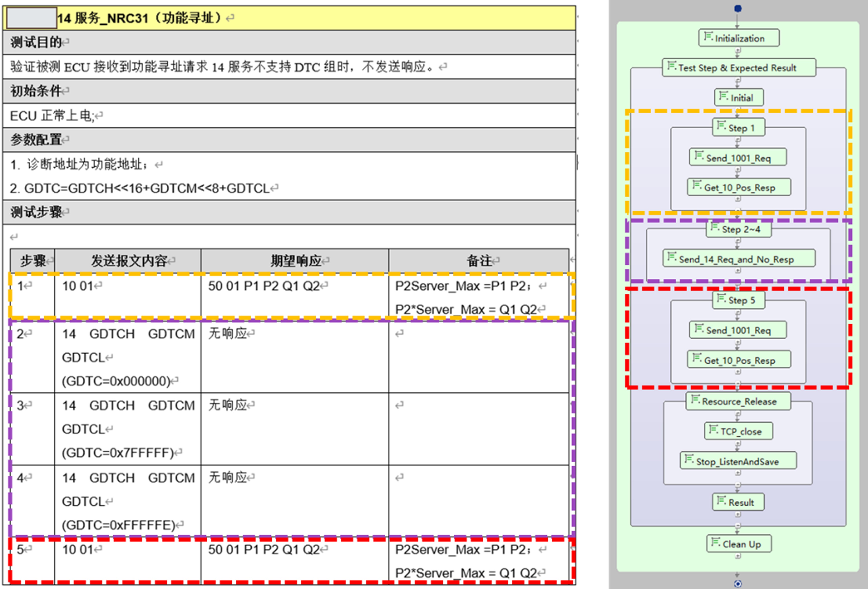Click Send_1001_Req node under Step 1
This screenshot has height=589, width=868.
738,158
